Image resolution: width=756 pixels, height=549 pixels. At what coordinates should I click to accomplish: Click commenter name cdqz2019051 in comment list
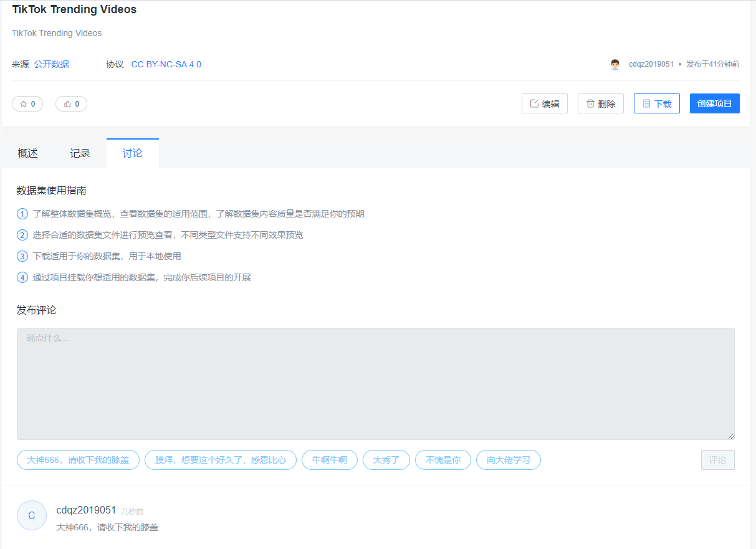[x=86, y=510]
